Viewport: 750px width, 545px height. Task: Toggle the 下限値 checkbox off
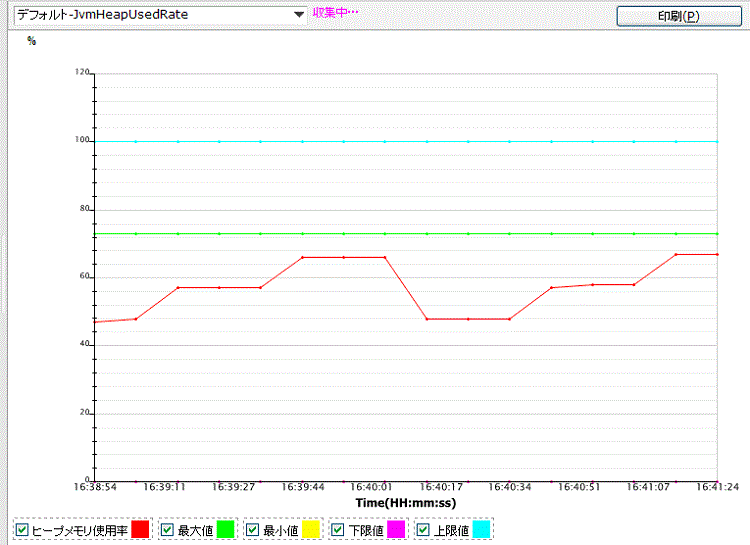[338, 530]
